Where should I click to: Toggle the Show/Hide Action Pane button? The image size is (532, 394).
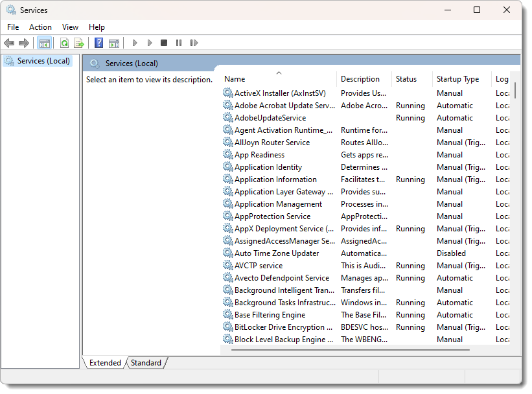pos(114,43)
